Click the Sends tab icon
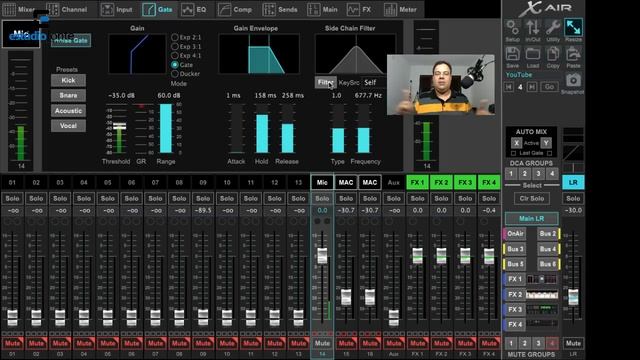 (x=269, y=9)
